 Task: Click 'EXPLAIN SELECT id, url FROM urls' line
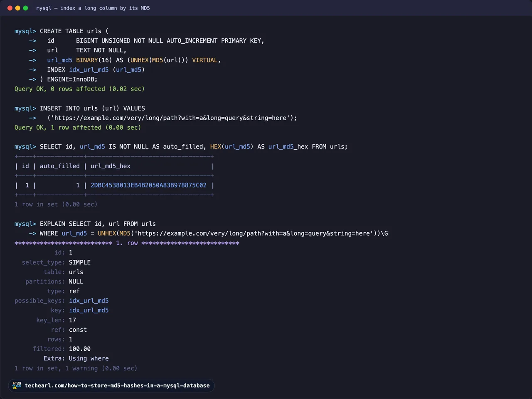pos(85,224)
